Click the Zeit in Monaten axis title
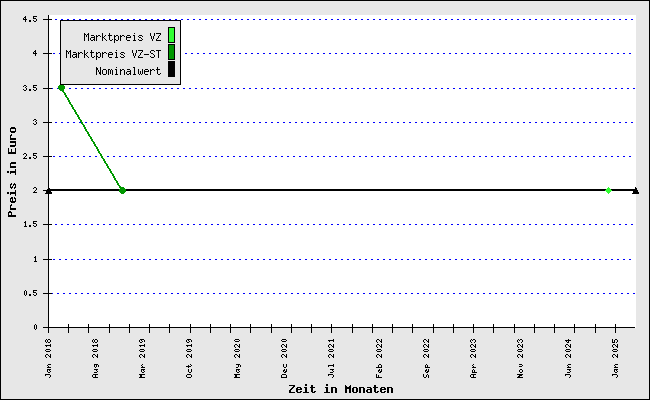Image resolution: width=650 pixels, height=400 pixels. click(x=341, y=389)
